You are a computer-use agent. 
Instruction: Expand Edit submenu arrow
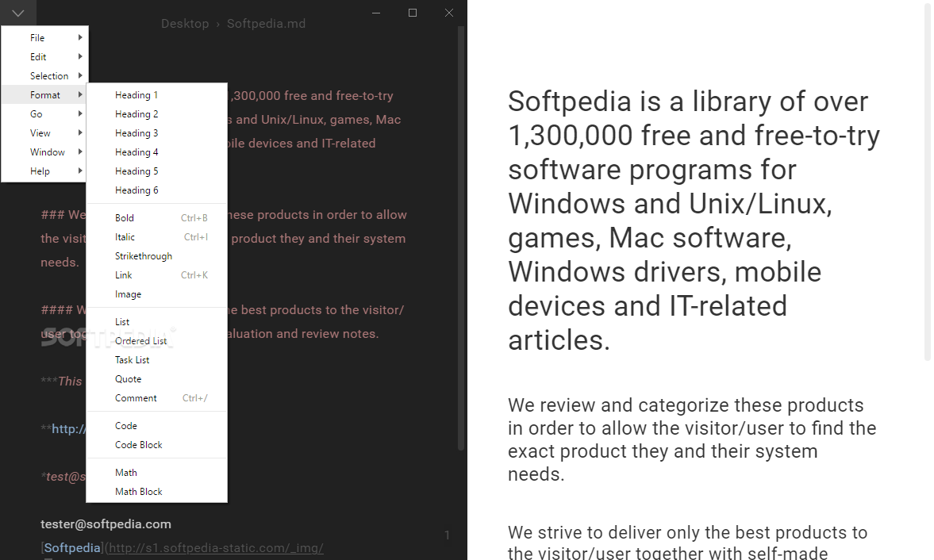point(80,56)
